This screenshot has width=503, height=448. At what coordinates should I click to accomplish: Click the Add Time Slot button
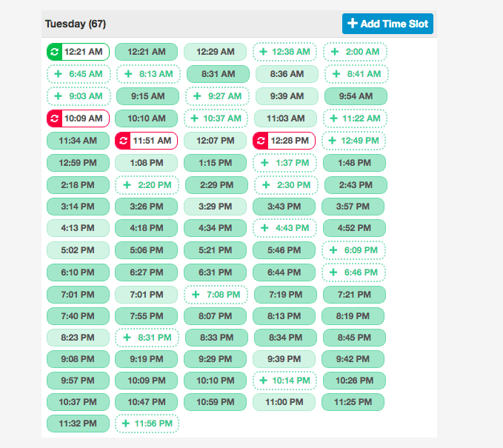(387, 24)
